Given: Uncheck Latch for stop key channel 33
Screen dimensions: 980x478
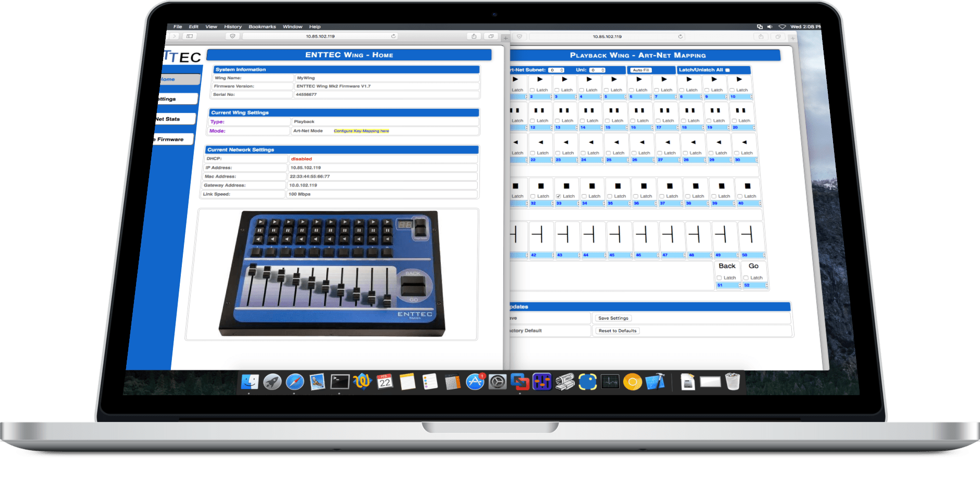Looking at the screenshot, I should (559, 196).
